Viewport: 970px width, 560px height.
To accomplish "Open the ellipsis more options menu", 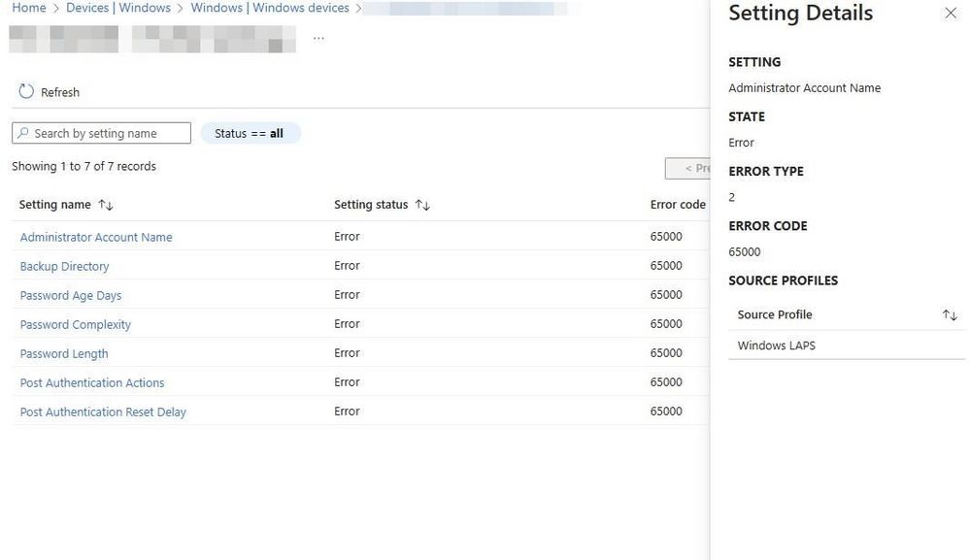I will (x=318, y=38).
